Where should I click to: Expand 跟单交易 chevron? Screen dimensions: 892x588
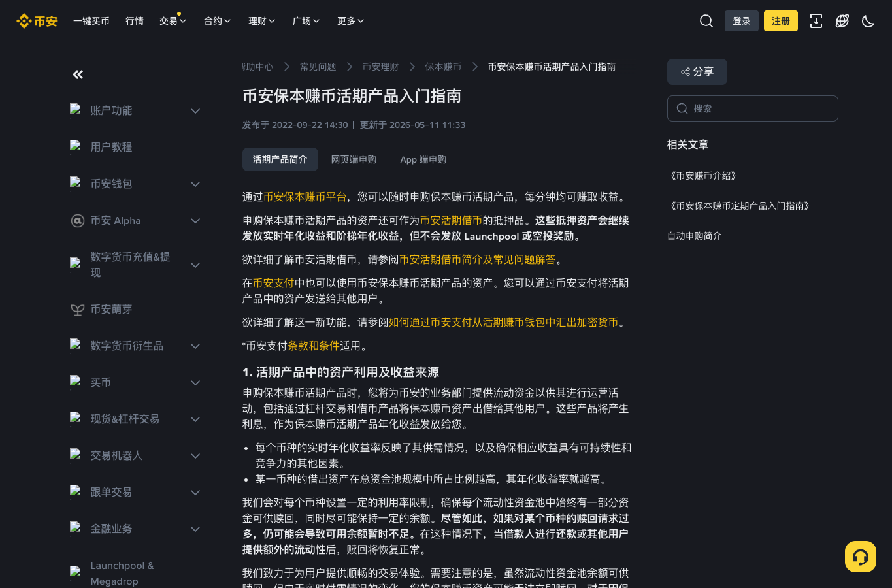195,493
